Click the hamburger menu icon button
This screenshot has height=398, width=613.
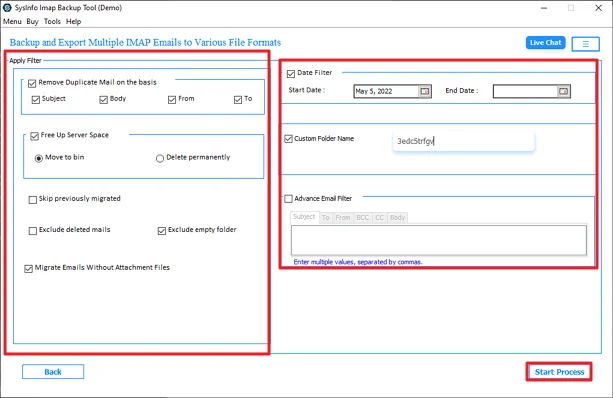[x=585, y=44]
